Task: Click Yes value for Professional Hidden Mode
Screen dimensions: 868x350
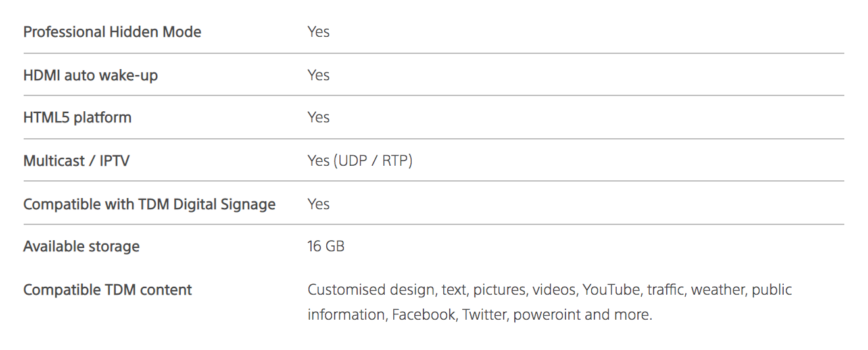Action: pos(318,32)
